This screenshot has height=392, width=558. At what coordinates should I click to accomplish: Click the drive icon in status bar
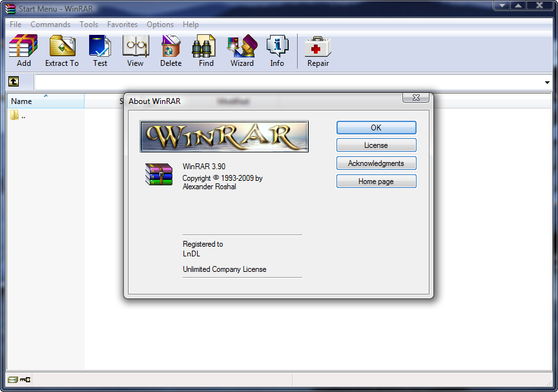[x=13, y=380]
